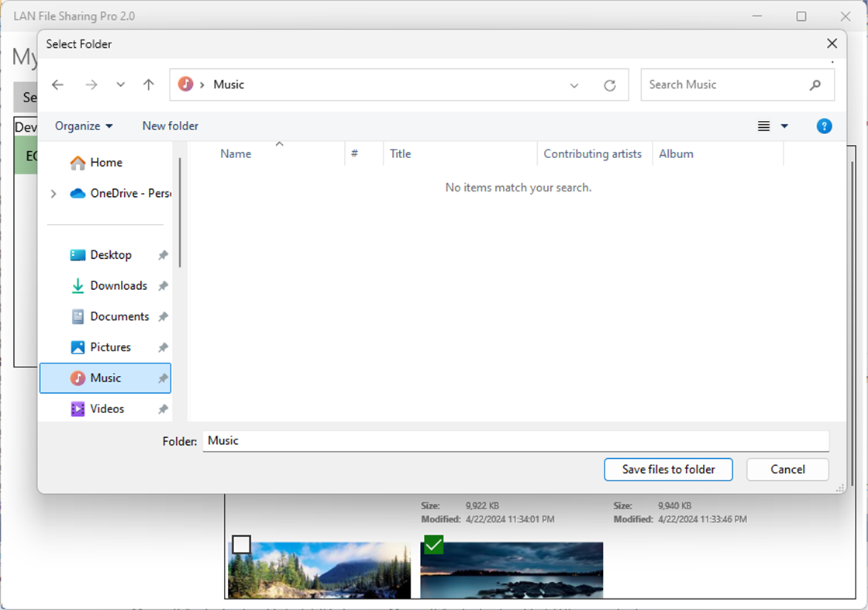This screenshot has width=868, height=610.
Task: Click Save files to folder
Action: [x=668, y=469]
